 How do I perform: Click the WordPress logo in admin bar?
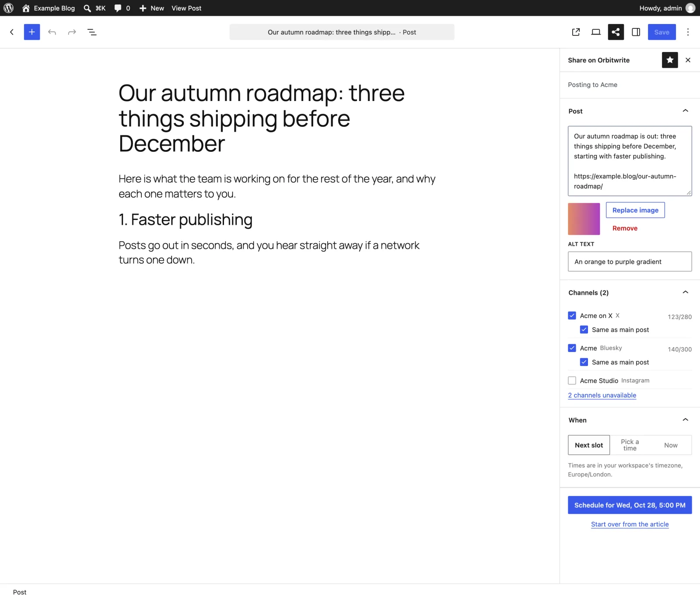coord(9,8)
